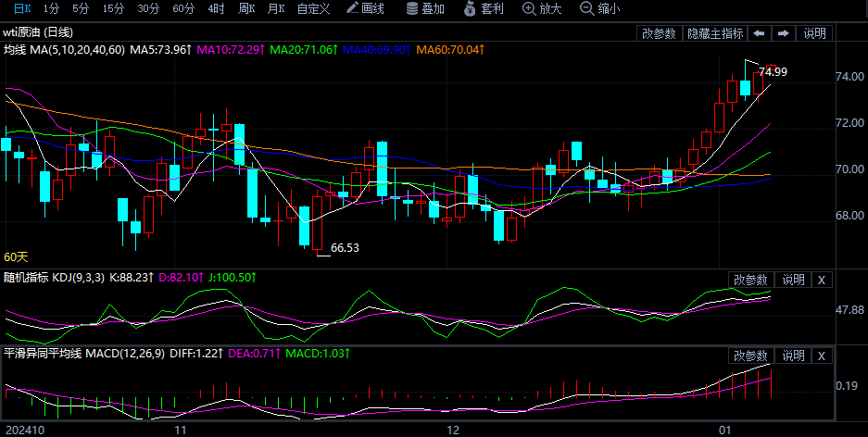
Task: Open the overlay (叠加) stack icon
Action: 412,9
